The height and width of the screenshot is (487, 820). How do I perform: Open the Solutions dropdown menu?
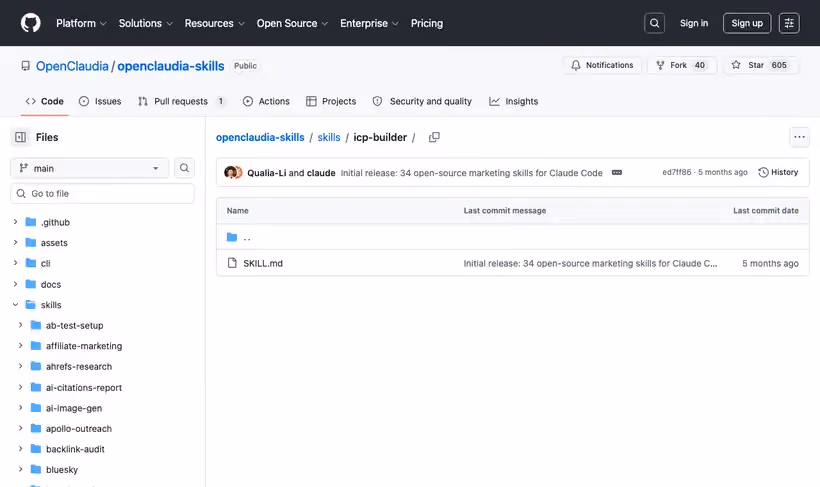pos(145,23)
